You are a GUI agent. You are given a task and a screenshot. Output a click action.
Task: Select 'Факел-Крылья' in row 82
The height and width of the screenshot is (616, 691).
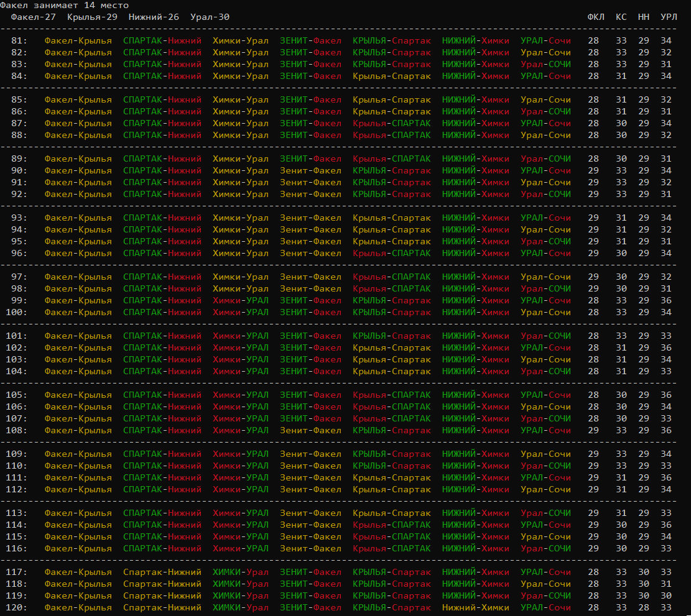78,53
